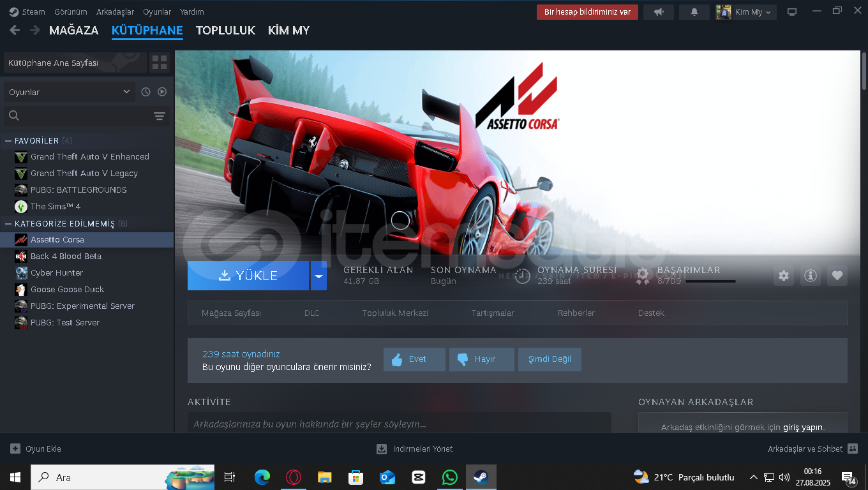Click Oyun Ekle at bottom
This screenshot has width=868, height=490.
point(36,449)
